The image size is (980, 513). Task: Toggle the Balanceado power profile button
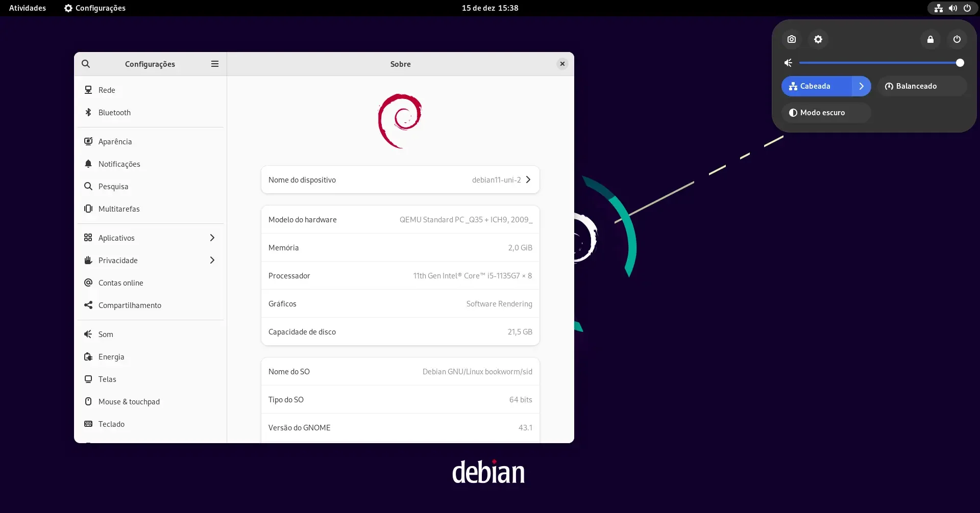click(x=922, y=86)
